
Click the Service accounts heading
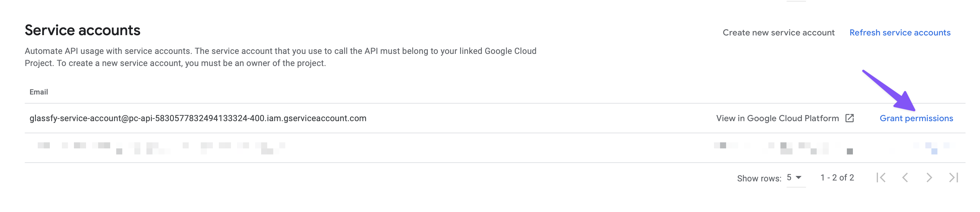tap(82, 30)
